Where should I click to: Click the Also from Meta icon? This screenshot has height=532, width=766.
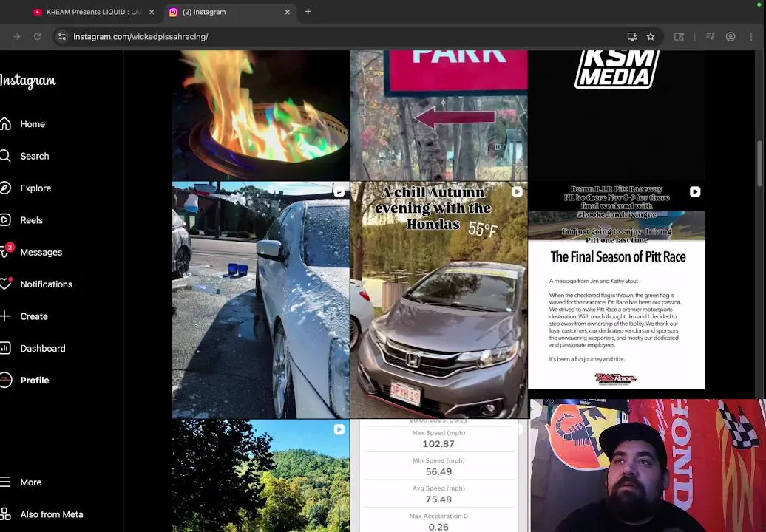(x=5, y=514)
